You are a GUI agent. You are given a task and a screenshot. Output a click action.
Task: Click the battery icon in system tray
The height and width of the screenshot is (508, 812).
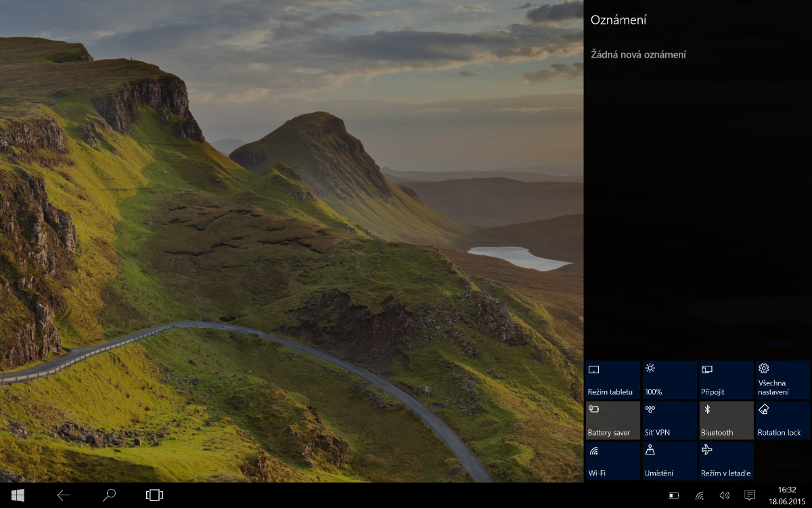673,496
